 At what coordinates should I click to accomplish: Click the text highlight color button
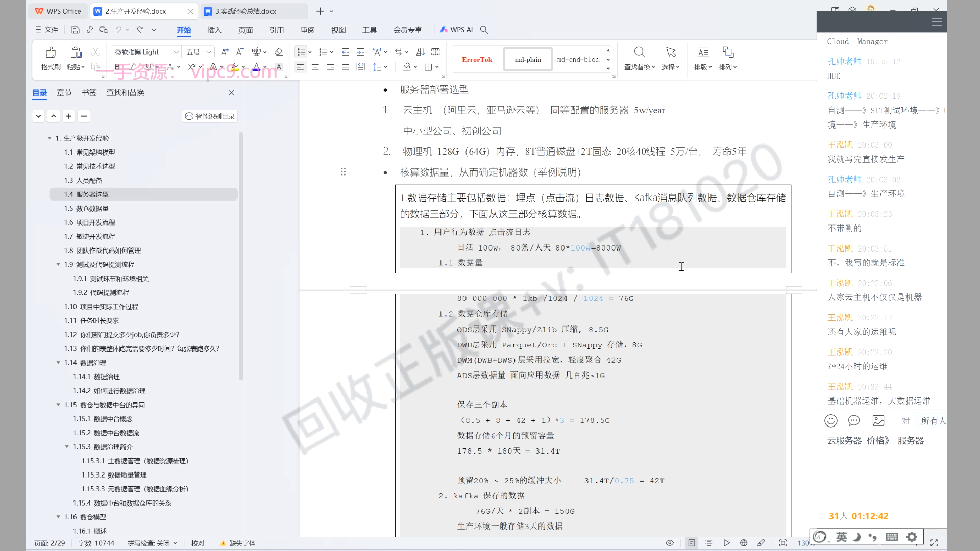point(234,67)
